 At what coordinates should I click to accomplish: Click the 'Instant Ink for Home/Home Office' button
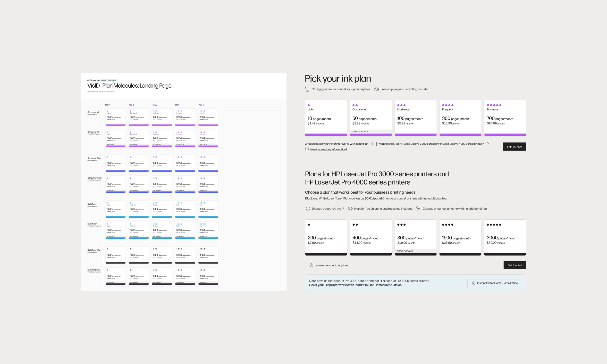point(494,283)
